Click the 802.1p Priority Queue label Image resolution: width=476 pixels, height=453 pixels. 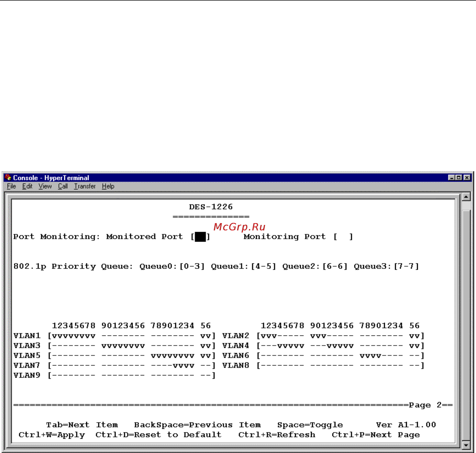(73, 266)
